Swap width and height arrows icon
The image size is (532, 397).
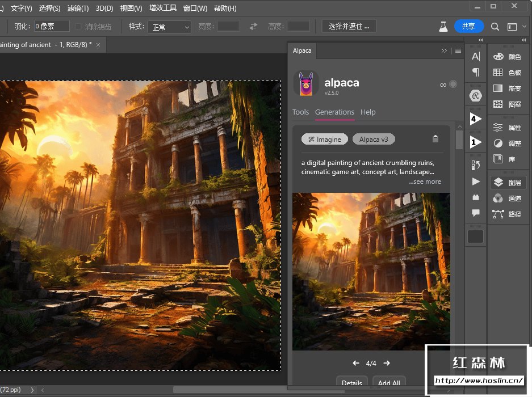(253, 26)
